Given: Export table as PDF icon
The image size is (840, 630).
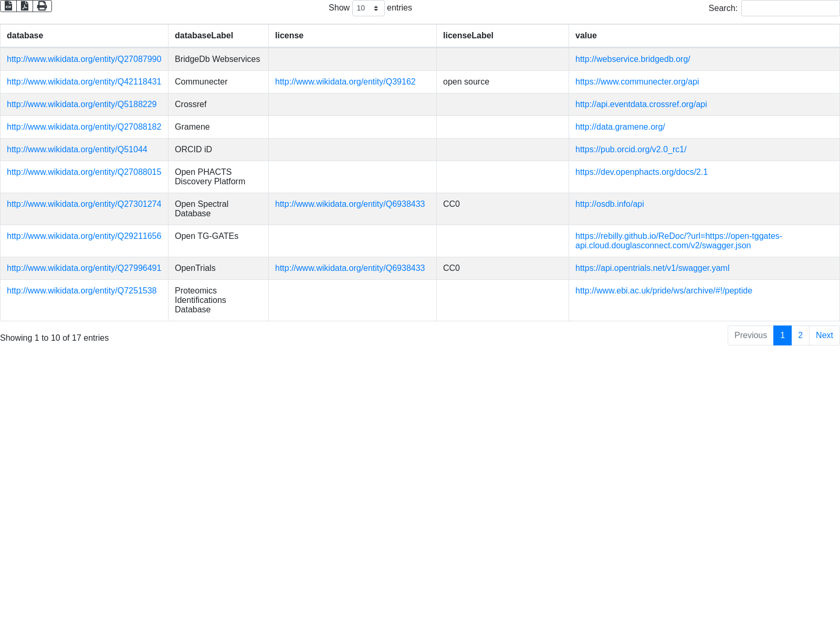Looking at the screenshot, I should 25,6.
